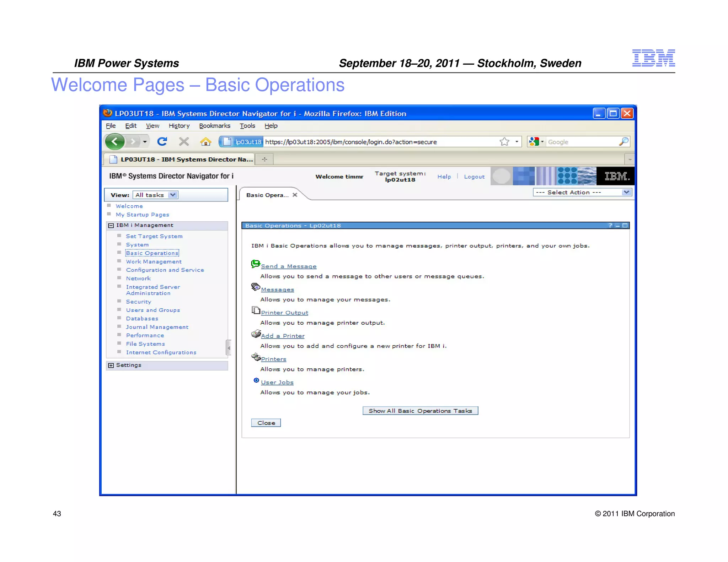Open Users and Groups
Image resolution: width=728 pixels, height=562 pixels.
(153, 310)
